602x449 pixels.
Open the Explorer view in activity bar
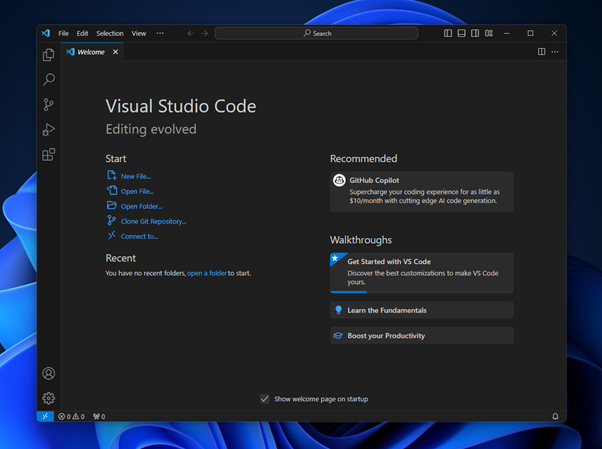48,55
